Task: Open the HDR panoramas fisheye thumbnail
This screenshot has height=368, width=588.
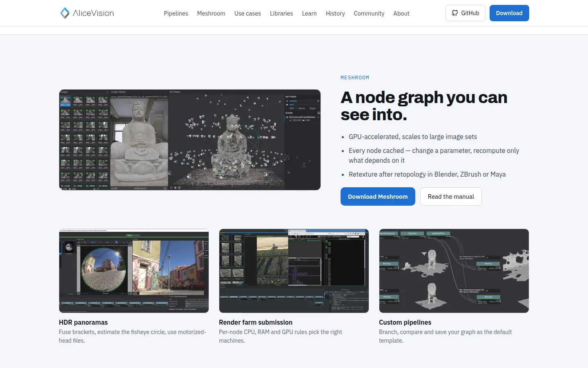Action: tap(134, 271)
